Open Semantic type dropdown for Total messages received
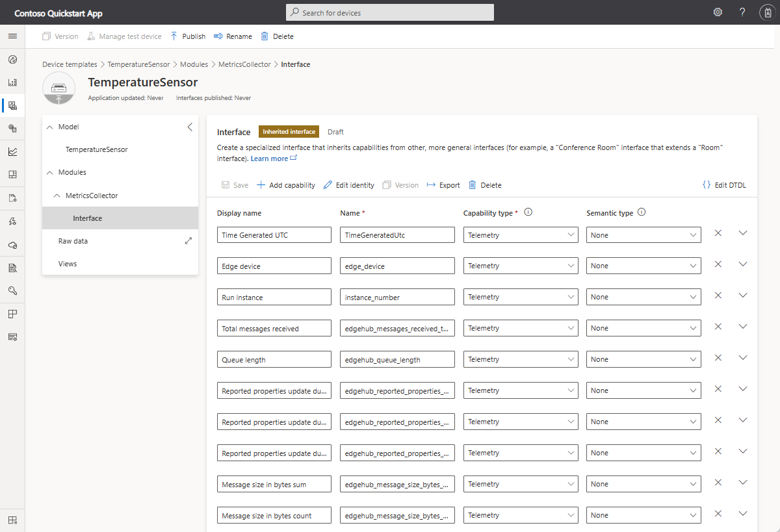Image resolution: width=780 pixels, height=532 pixels. coord(643,328)
